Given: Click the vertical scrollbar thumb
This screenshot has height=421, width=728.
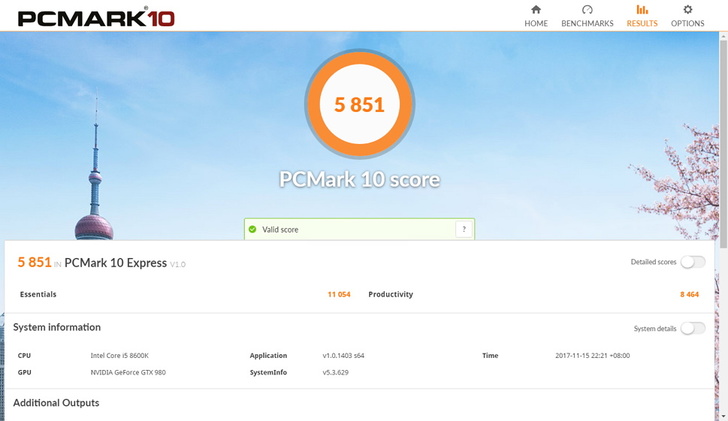Looking at the screenshot, I should point(723,140).
